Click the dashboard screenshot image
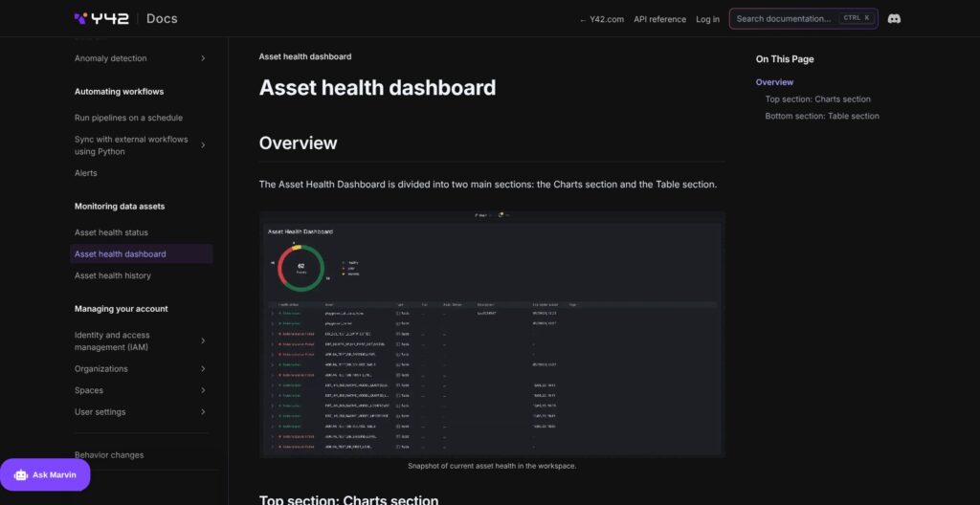Screen dimensions: 980x505 click(x=492, y=335)
